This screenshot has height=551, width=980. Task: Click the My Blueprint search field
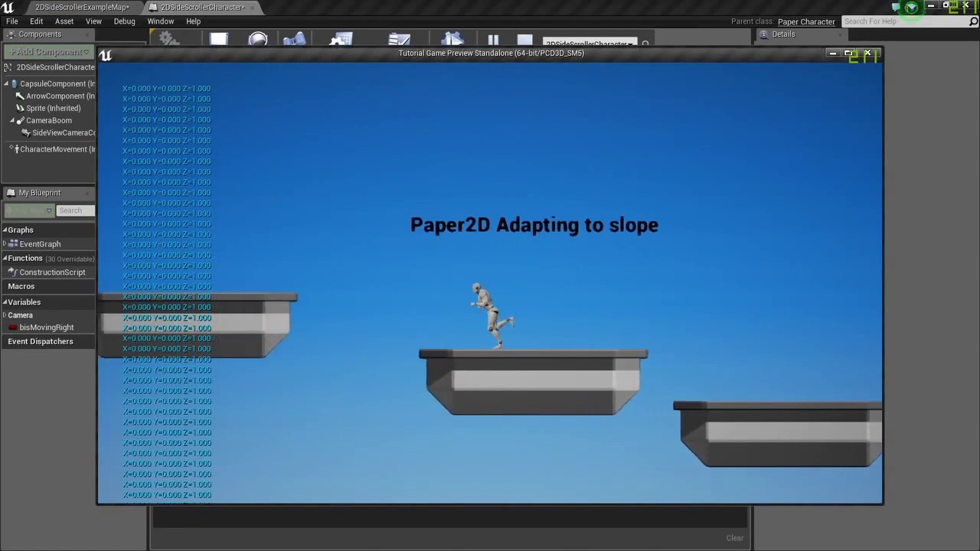point(75,210)
